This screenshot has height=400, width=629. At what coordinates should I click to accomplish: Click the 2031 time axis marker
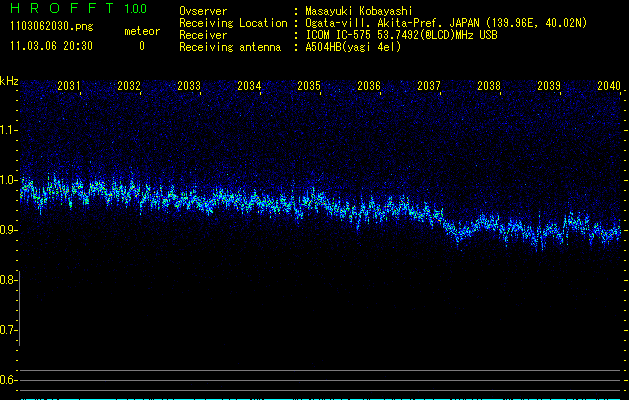click(69, 87)
